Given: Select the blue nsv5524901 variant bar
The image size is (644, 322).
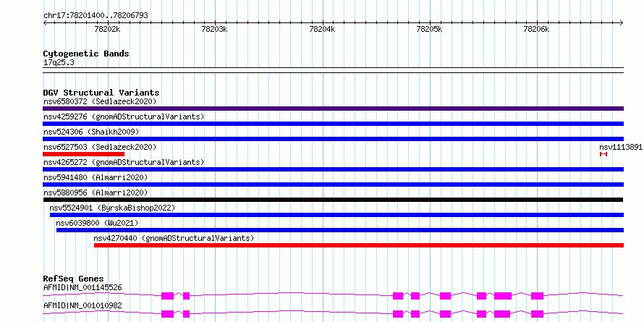Looking at the screenshot, I should click(336, 215).
